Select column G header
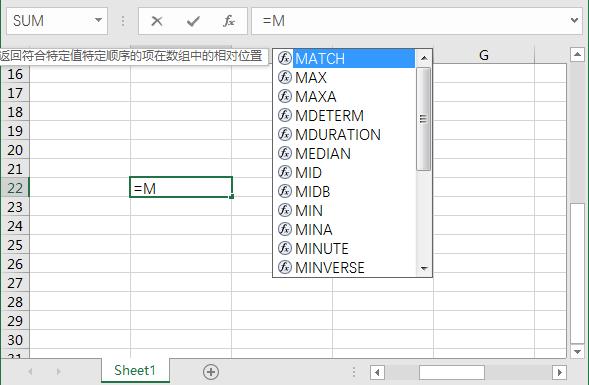The image size is (589, 385). point(484,55)
